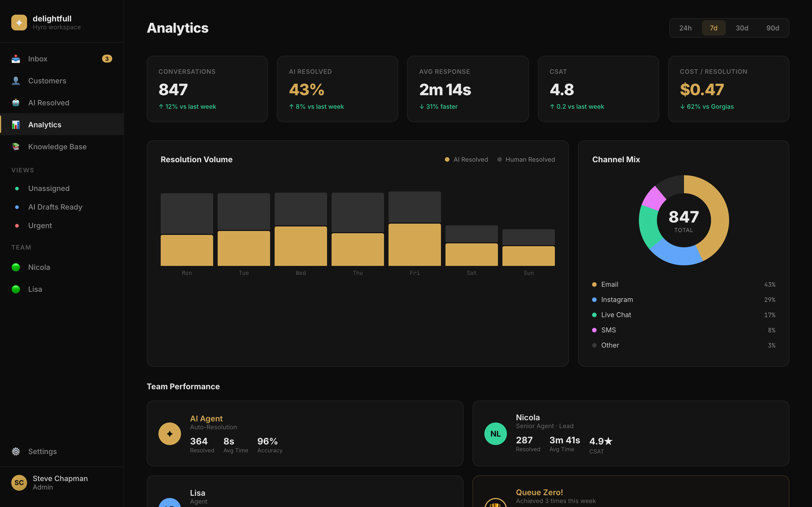Switch to the 24h time range
This screenshot has width=812, height=507.
[685, 28]
